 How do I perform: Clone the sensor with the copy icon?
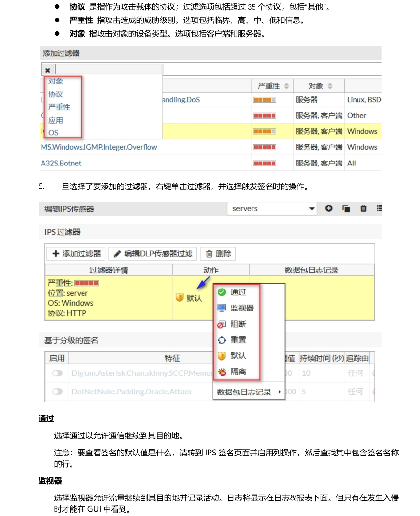(x=346, y=208)
